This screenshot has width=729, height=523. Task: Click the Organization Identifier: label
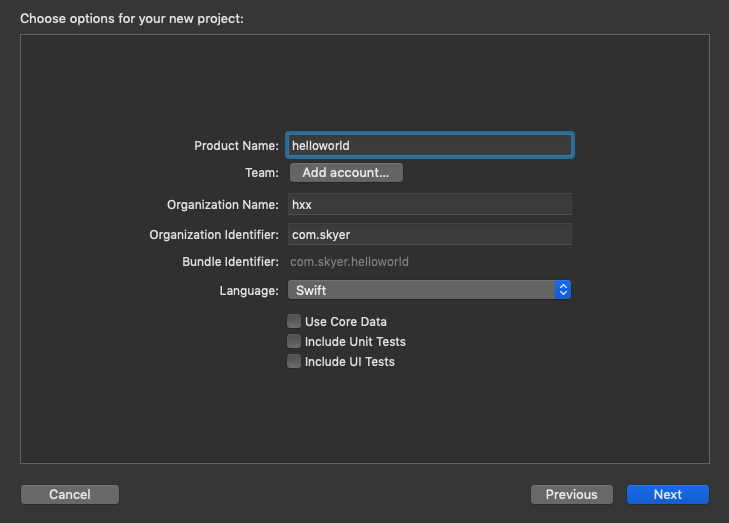click(x=214, y=234)
